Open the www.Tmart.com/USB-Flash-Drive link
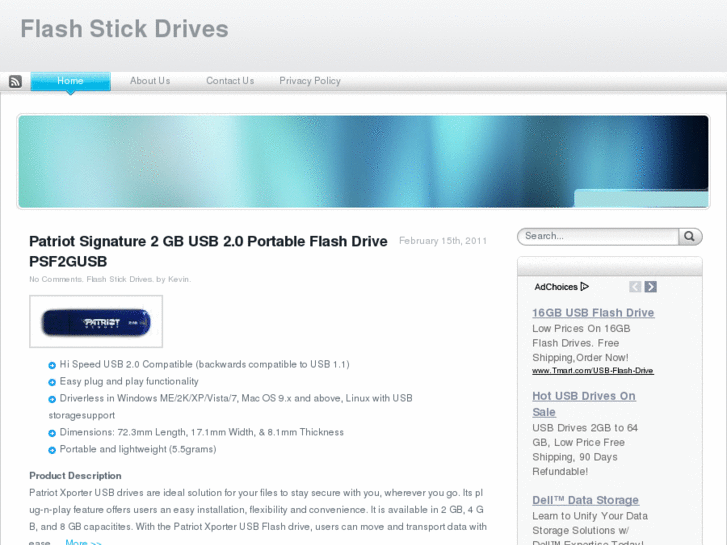 (593, 371)
